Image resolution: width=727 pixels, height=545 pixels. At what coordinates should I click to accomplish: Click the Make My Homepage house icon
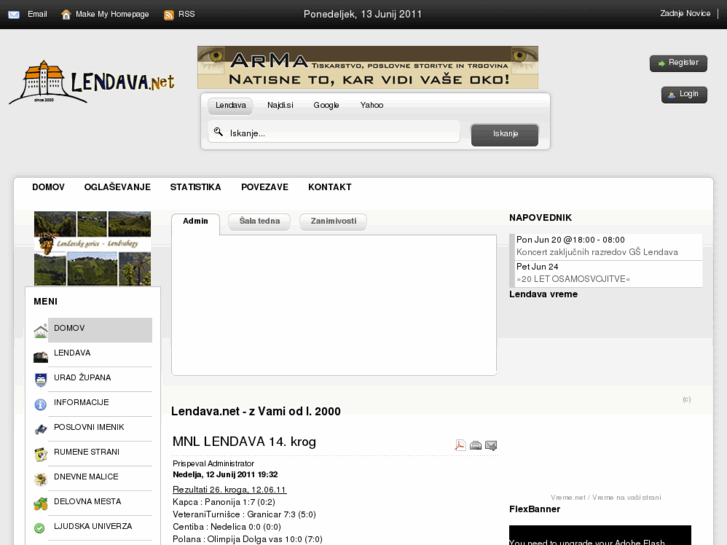[x=66, y=15]
